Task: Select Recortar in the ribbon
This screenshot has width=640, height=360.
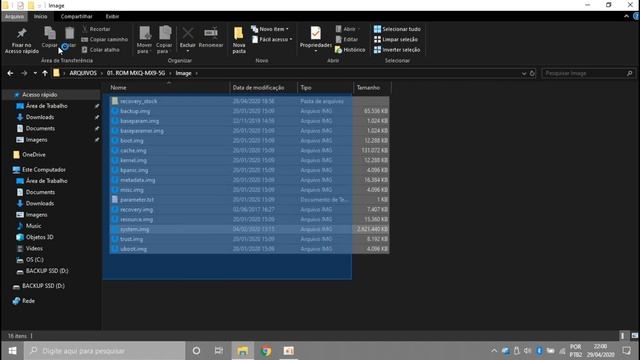Action: click(x=96, y=29)
